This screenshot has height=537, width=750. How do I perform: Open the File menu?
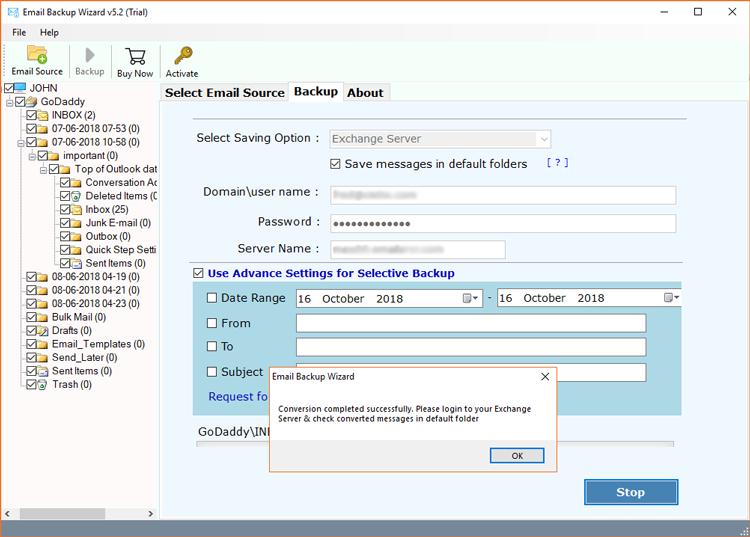pyautogui.click(x=19, y=33)
